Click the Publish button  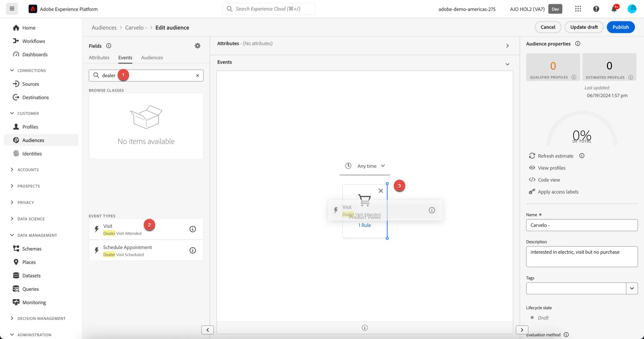tap(621, 27)
